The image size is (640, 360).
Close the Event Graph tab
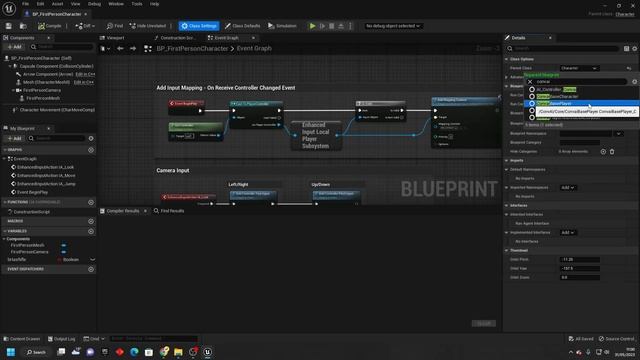coord(253,38)
